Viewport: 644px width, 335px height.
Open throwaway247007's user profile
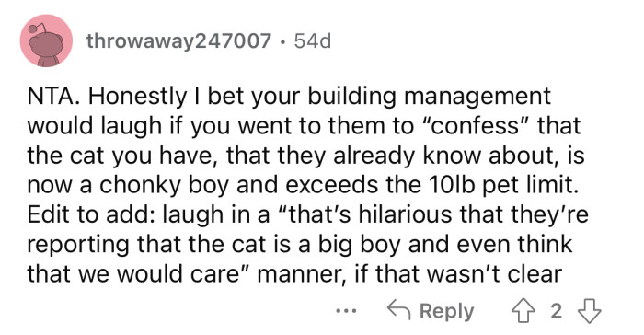[x=178, y=41]
